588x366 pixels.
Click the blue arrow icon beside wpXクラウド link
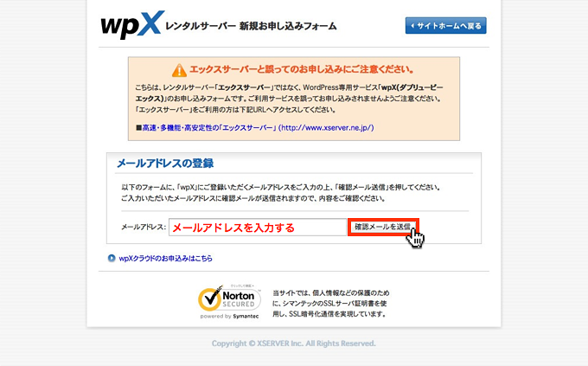pos(112,258)
